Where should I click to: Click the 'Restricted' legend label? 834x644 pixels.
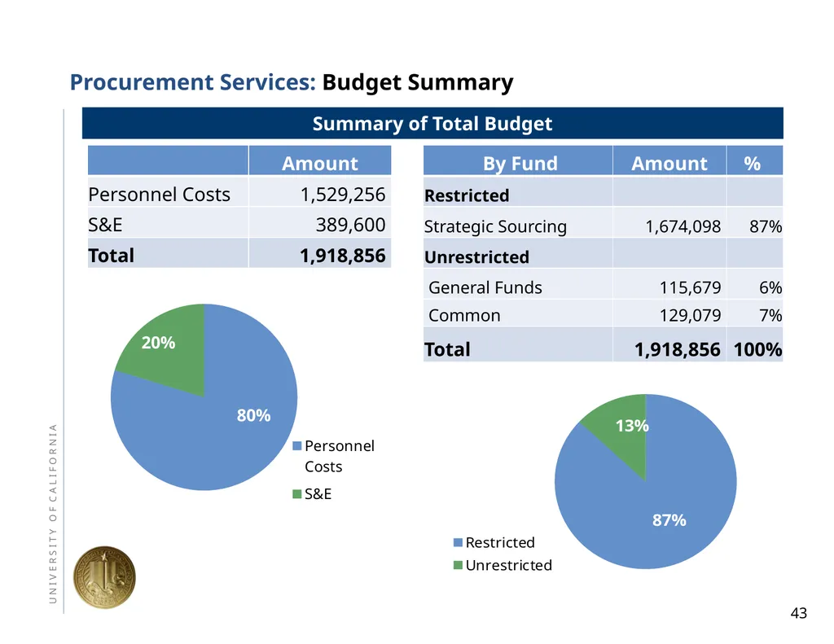point(500,542)
